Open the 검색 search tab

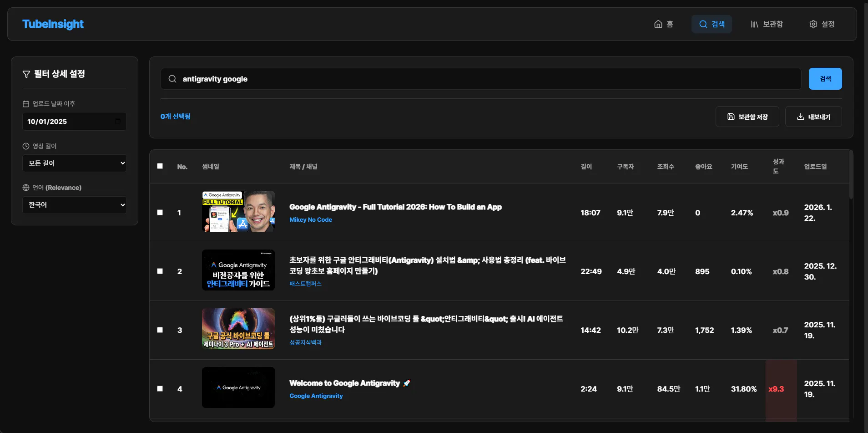pyautogui.click(x=712, y=24)
